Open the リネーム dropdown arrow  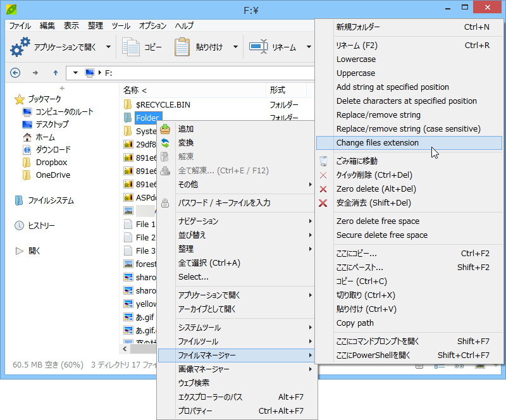point(308,46)
